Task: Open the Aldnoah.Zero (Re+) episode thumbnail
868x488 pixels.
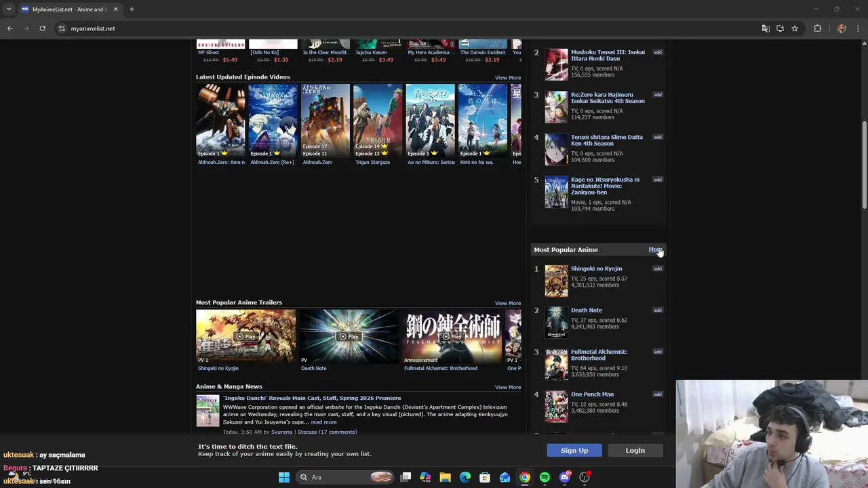Action: pyautogui.click(x=273, y=120)
